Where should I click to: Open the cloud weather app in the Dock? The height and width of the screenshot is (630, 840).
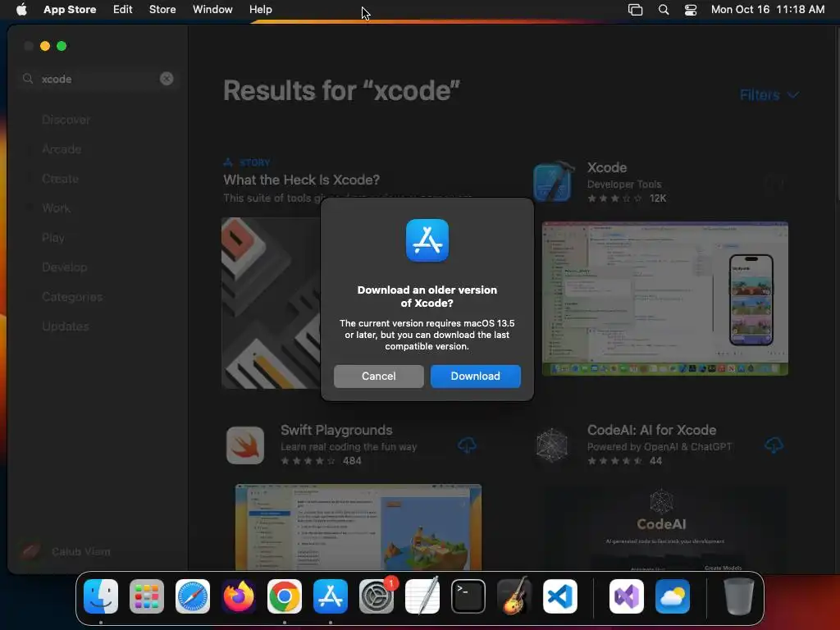[673, 596]
